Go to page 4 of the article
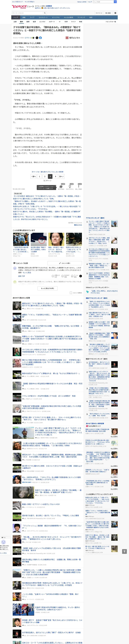Screen dimensions: 129x644 tap(56, 176)
